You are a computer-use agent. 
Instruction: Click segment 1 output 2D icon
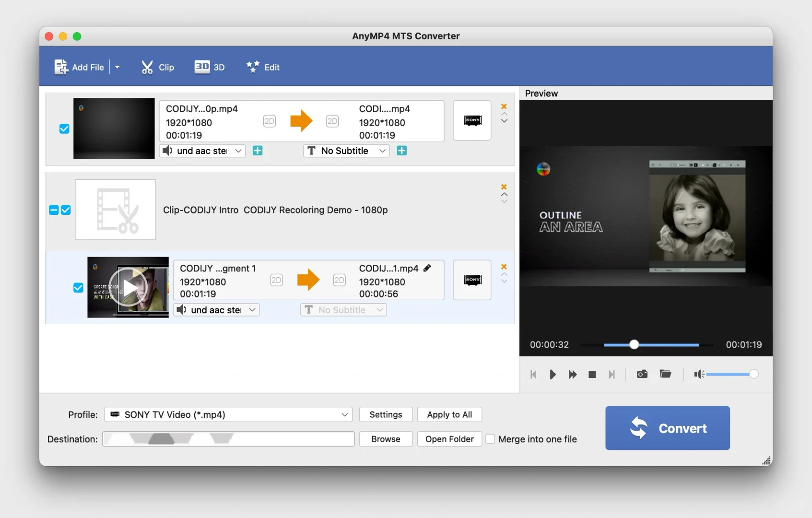[x=339, y=280]
